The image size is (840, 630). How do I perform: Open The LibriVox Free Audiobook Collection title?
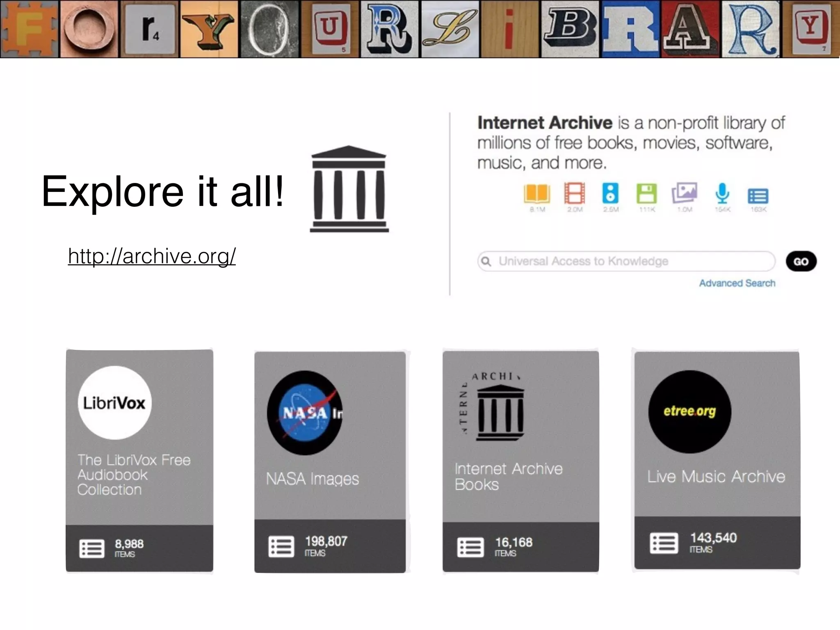coord(134,475)
